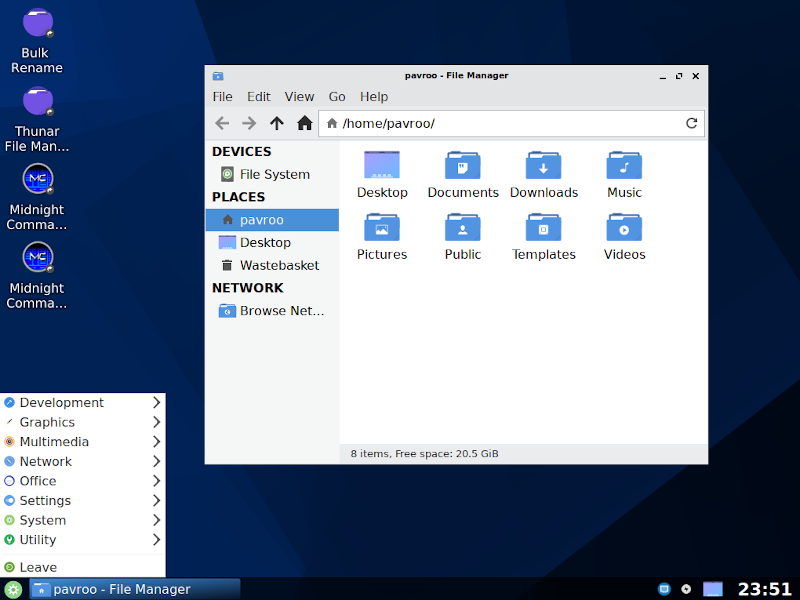The height and width of the screenshot is (600, 800).
Task: Select Browse Network in sidebar
Action: coord(272,311)
